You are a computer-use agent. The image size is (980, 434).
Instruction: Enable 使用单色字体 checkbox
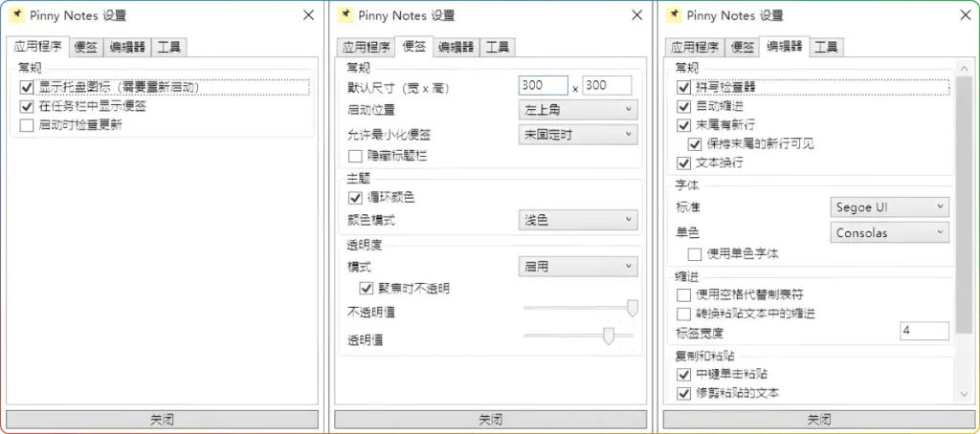(x=695, y=253)
